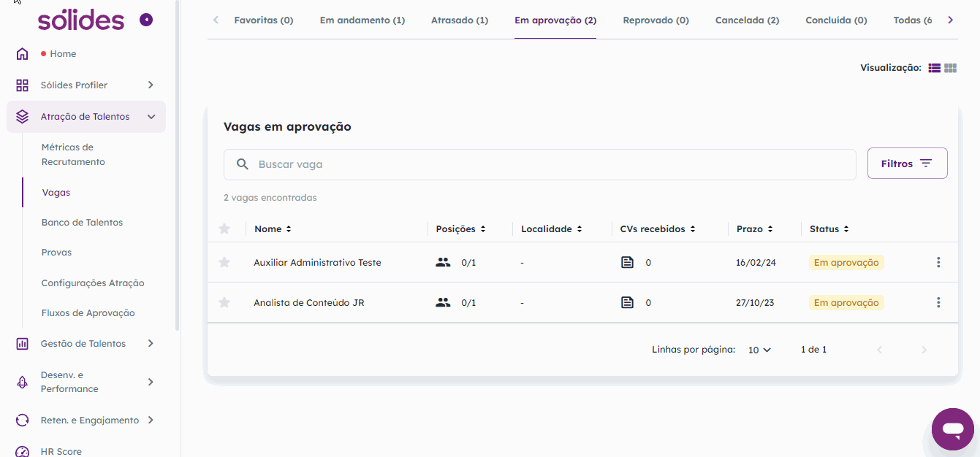Viewport: 980px width, 457px height.
Task: Click the HR Score gauge icon
Action: 23,452
